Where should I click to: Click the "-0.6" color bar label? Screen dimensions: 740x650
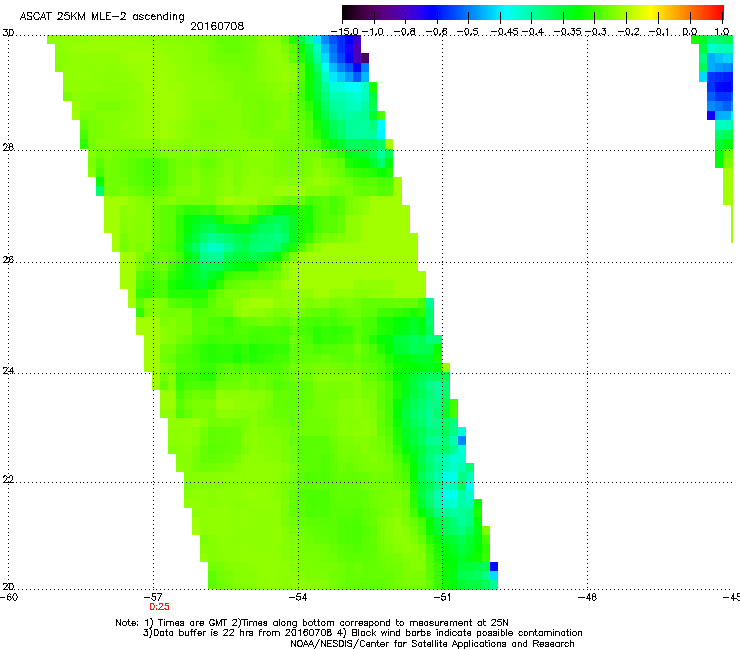coord(437,32)
